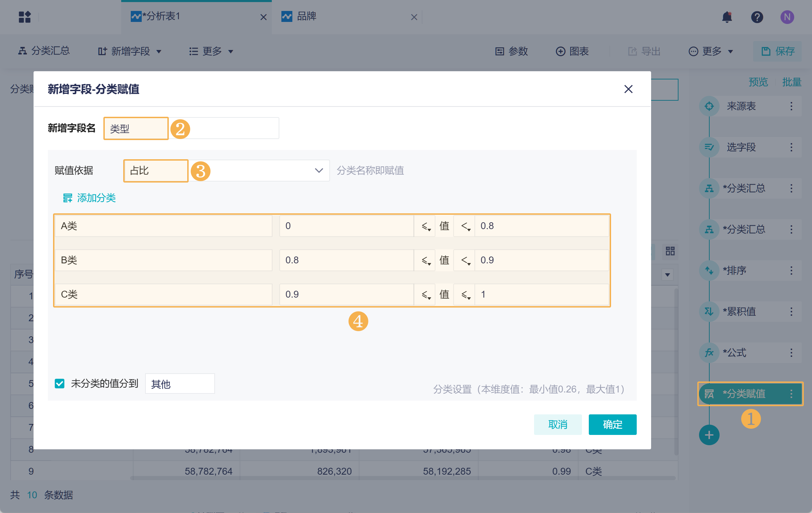Image resolution: width=812 pixels, height=513 pixels.
Task: Click the add step plus button
Action: pos(709,435)
